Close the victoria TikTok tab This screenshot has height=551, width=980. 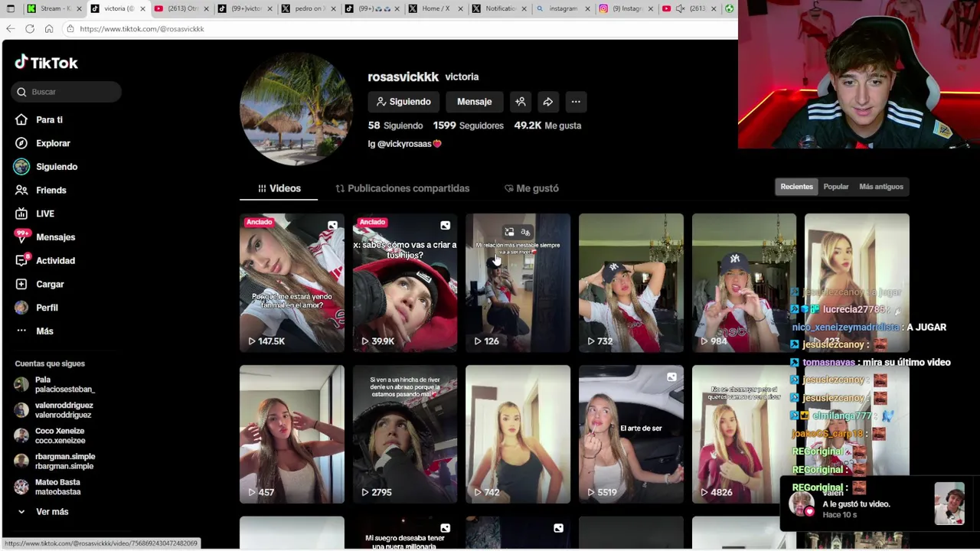click(x=142, y=8)
